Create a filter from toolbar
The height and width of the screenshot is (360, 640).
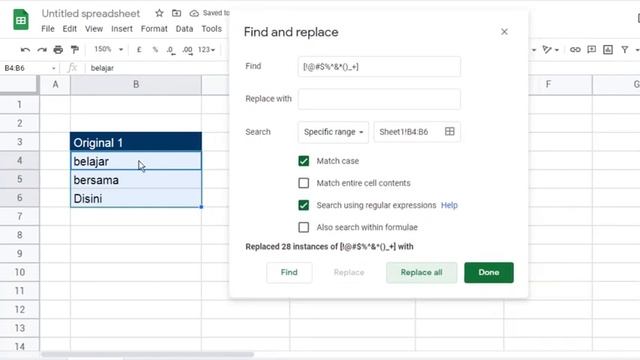(624, 50)
